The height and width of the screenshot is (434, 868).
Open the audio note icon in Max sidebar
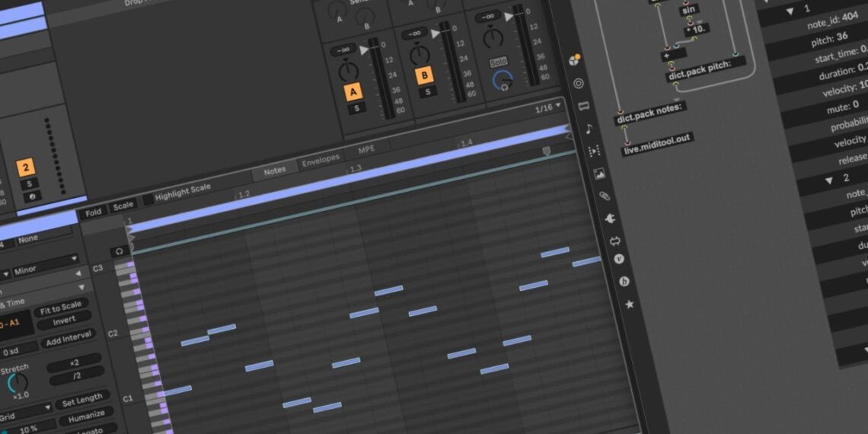[x=589, y=129]
